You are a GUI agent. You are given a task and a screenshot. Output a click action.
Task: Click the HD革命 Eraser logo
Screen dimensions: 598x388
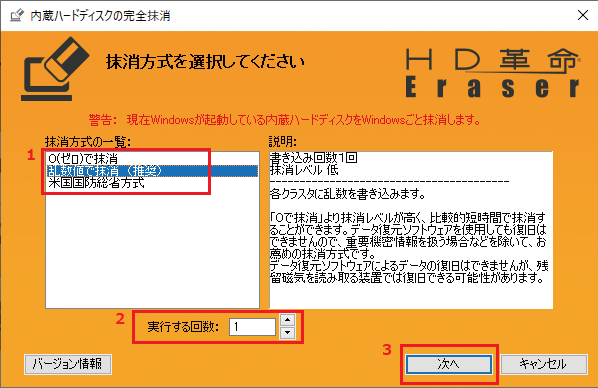coord(493,73)
